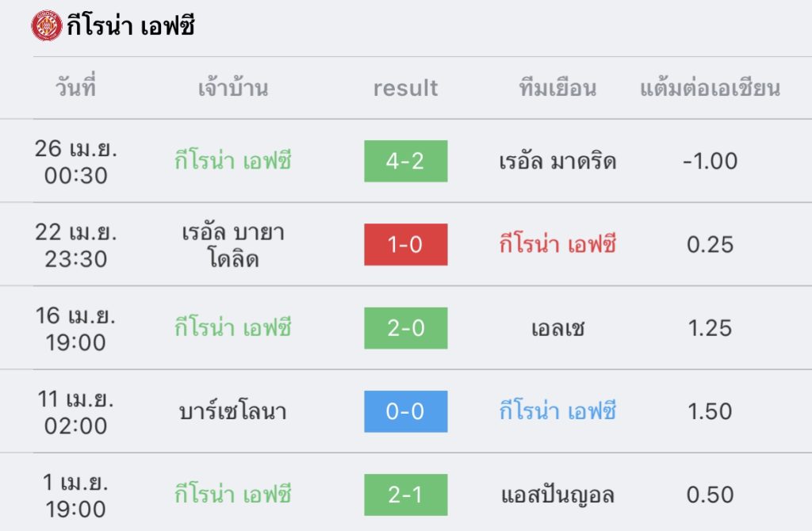This screenshot has width=812, height=531.
Task: Click the blue 0-0 result badge
Action: coord(405,411)
